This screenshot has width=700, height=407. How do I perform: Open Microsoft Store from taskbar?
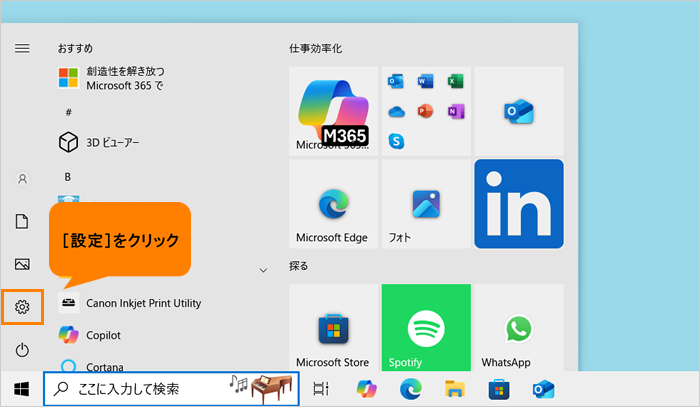(499, 389)
